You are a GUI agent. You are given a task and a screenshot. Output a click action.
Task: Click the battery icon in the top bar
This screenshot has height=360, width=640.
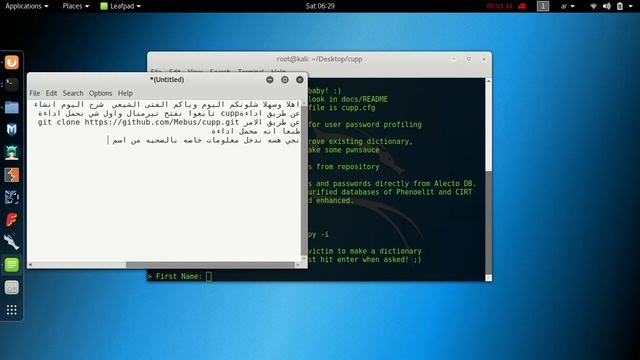coord(620,6)
